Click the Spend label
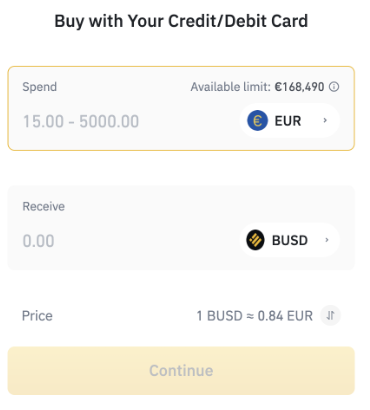The width and height of the screenshot is (370, 410). (40, 87)
